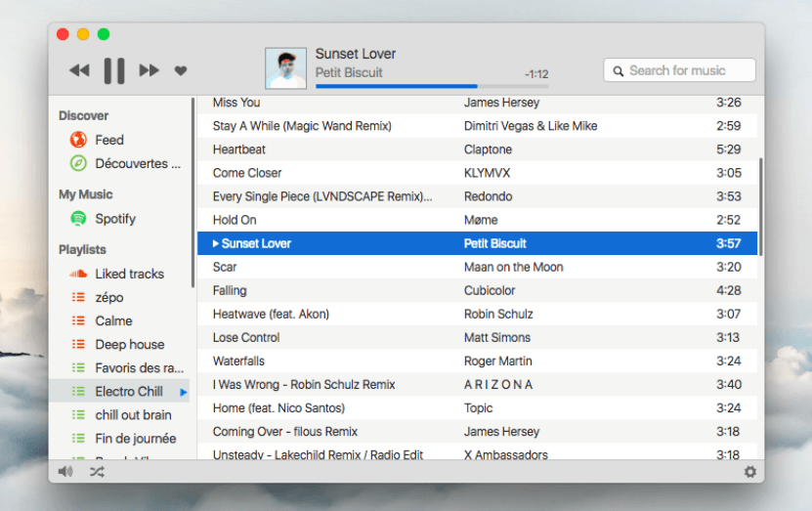Toggle shuffle mode

click(97, 472)
